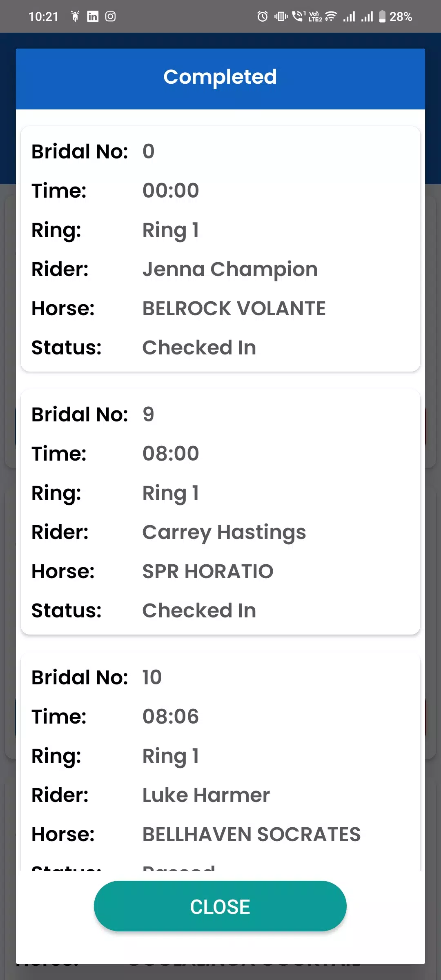Select the Luke Harmer rider entry
The width and height of the screenshot is (441, 980).
pyautogui.click(x=206, y=795)
